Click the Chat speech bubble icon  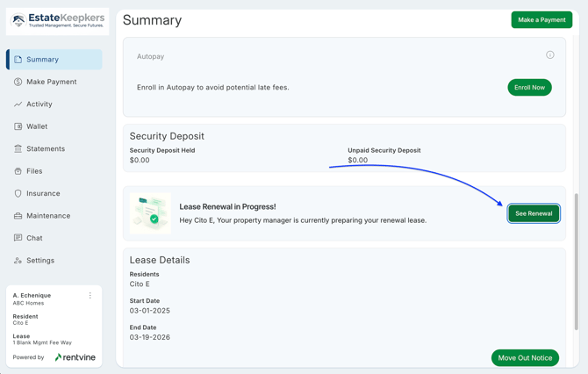(x=18, y=238)
